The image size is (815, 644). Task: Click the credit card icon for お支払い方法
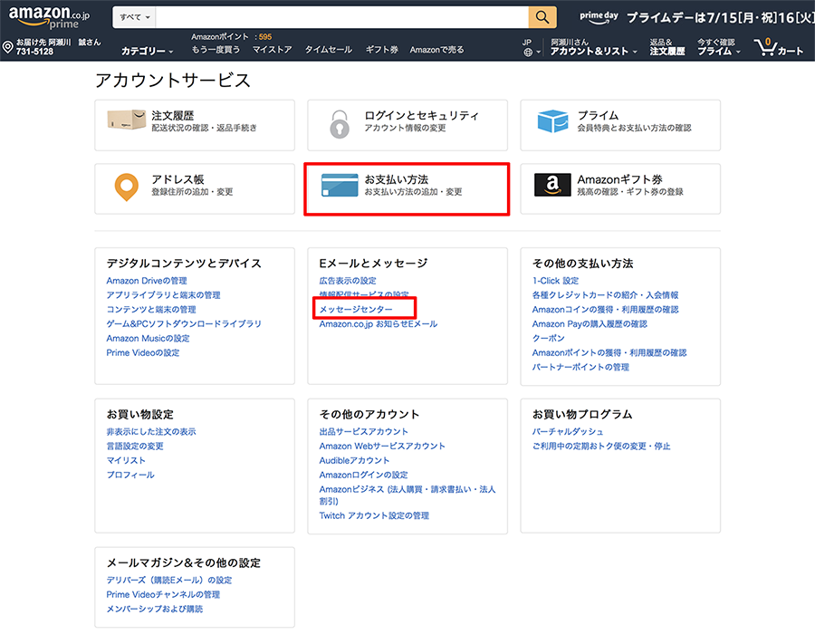click(340, 186)
